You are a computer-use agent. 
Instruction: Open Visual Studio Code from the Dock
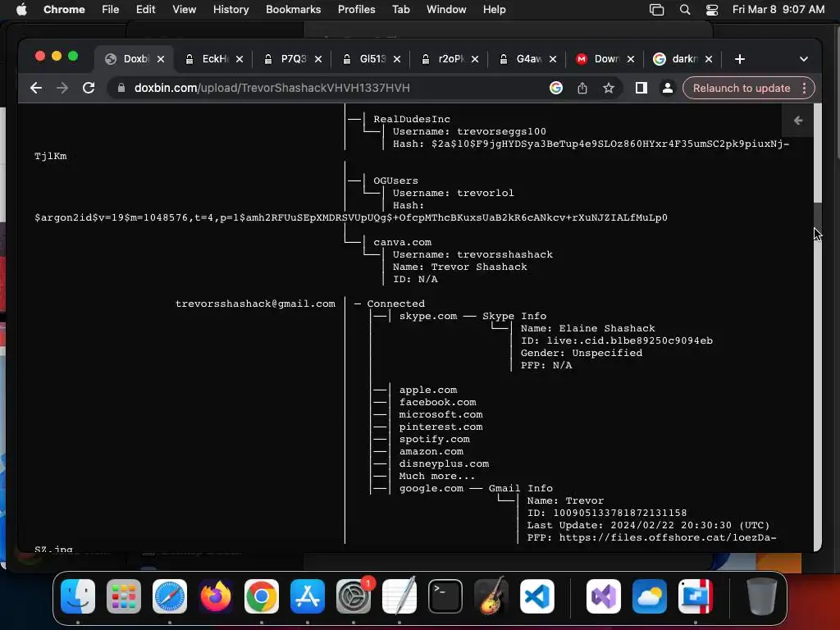point(537,596)
